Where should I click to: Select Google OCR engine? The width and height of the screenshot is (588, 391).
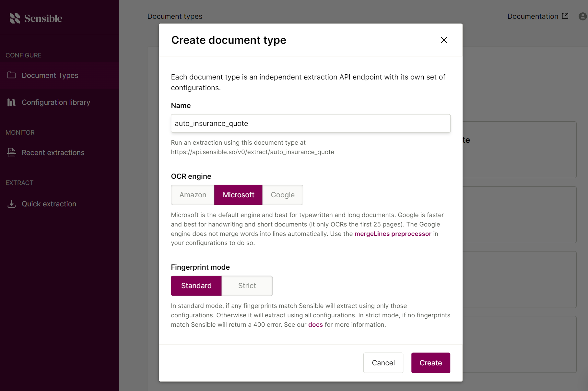tap(283, 195)
